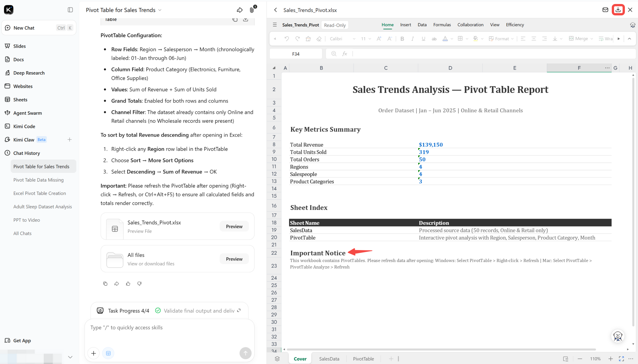
Task: Share the Pivot Table chat
Action: [x=239, y=10]
